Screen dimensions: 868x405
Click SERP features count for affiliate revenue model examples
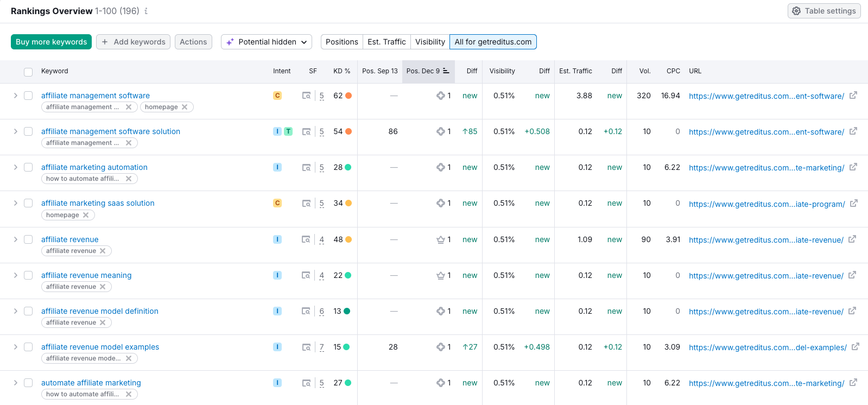(x=322, y=347)
